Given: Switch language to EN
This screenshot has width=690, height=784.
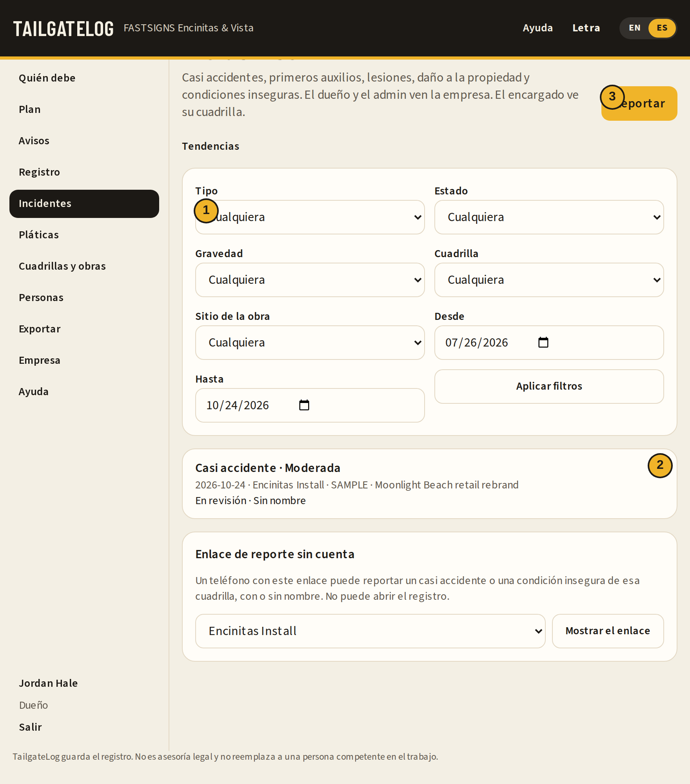Looking at the screenshot, I should [634, 28].
